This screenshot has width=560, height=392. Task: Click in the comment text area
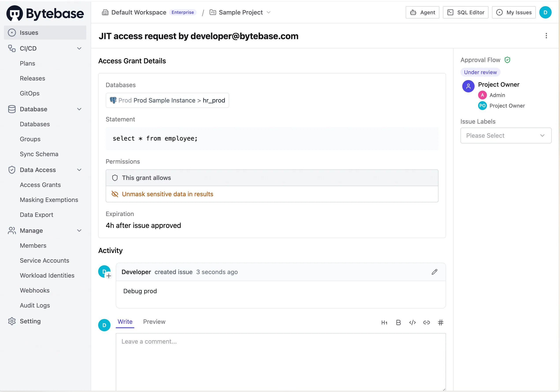coord(280,362)
